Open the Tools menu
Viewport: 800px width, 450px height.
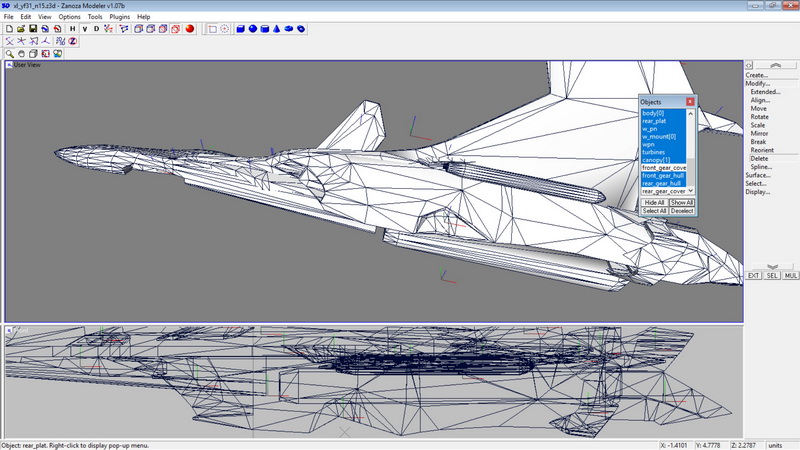point(95,17)
